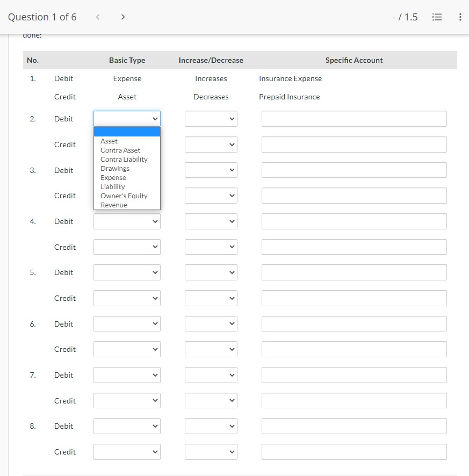The width and height of the screenshot is (469, 476).
Task: Open row 8 Credit Increase/Decrease dropdown
Action: pos(211,452)
